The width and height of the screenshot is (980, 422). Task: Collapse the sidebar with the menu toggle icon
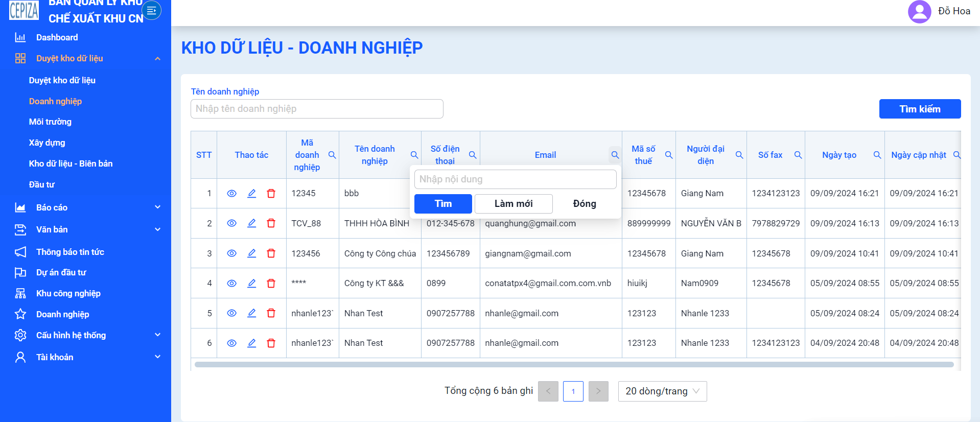pos(151,10)
